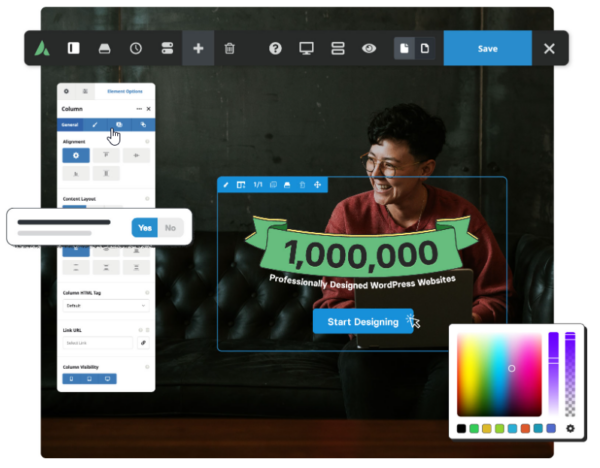This screenshot has height=468, width=600.
Task: Edit column with pencil icon on canvas
Action: [226, 185]
